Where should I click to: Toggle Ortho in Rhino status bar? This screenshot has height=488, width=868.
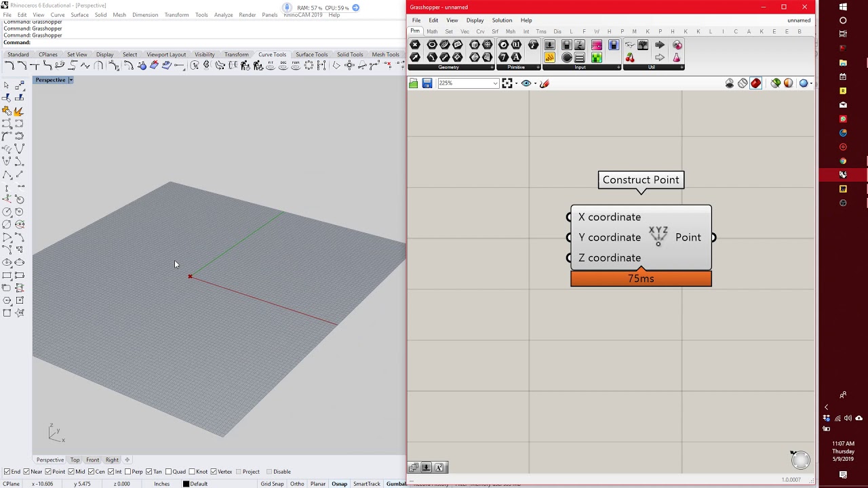(x=297, y=484)
